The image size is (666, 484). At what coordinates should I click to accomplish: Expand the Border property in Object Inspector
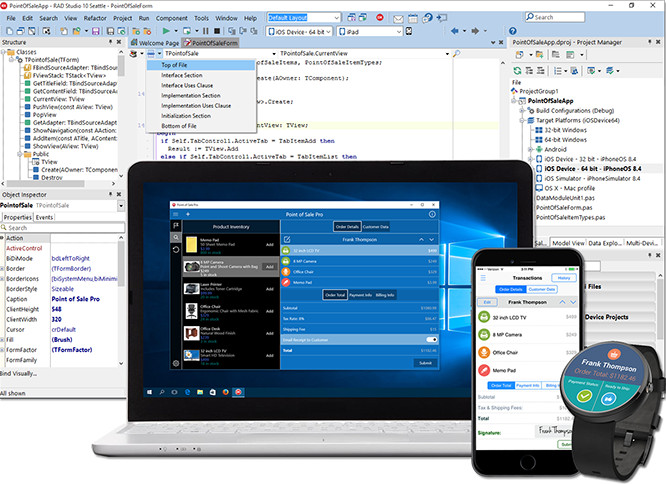(3, 269)
